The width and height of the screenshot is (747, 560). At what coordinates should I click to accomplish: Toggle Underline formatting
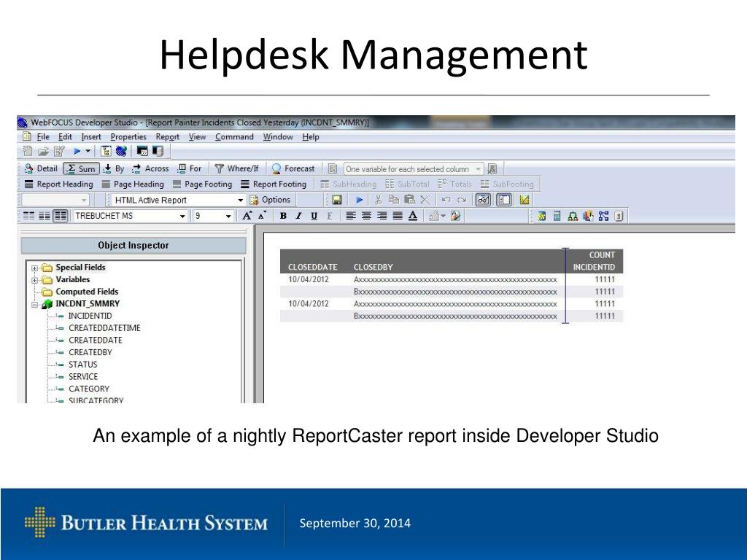314,216
